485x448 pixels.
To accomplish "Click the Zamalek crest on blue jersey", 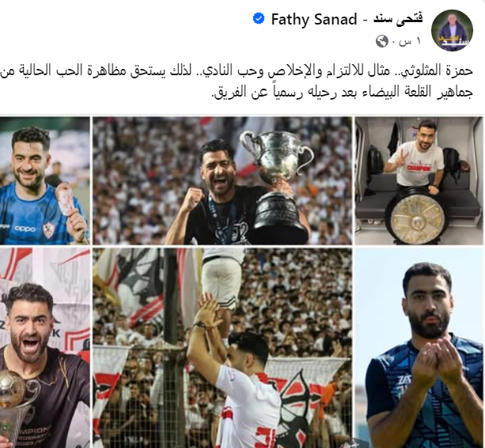I will 49,230.
